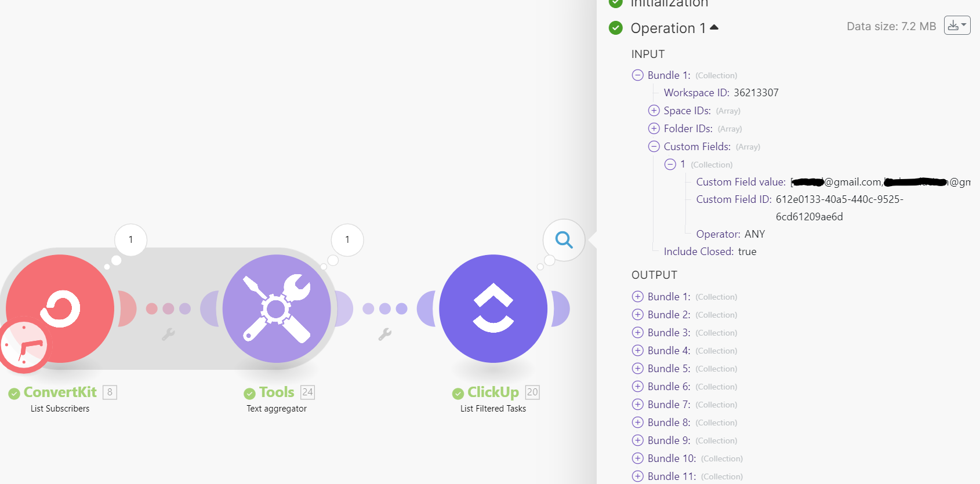Click the green success check beside Operation 1
Viewport: 980px width, 484px height.
click(x=616, y=28)
